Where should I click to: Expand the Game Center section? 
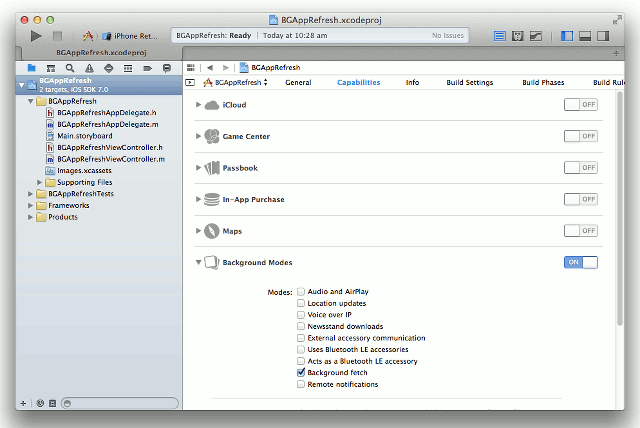click(x=199, y=136)
